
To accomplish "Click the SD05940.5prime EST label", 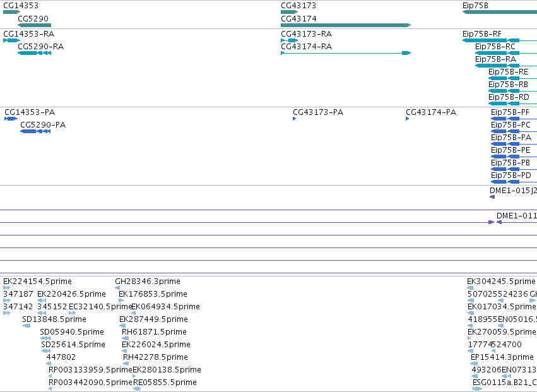I will pos(71,333).
